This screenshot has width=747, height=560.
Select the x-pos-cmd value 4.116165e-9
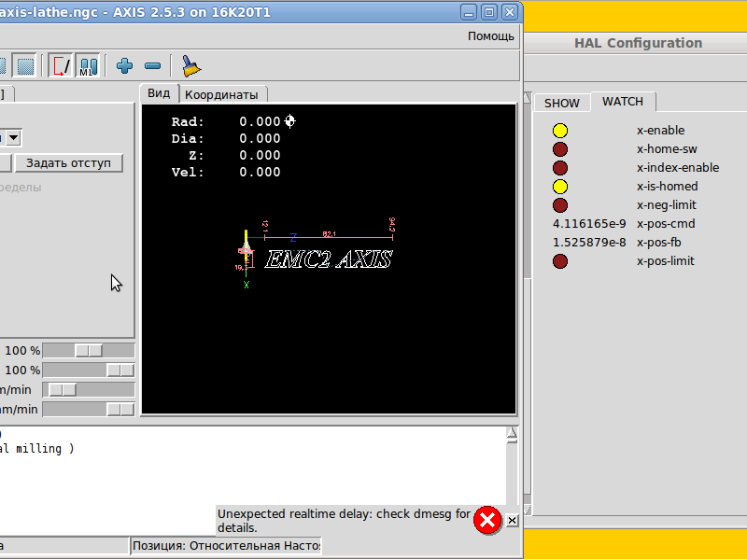(x=589, y=224)
